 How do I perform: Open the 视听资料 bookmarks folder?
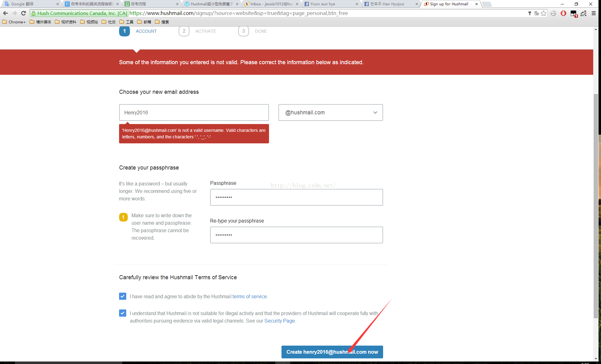click(x=66, y=22)
